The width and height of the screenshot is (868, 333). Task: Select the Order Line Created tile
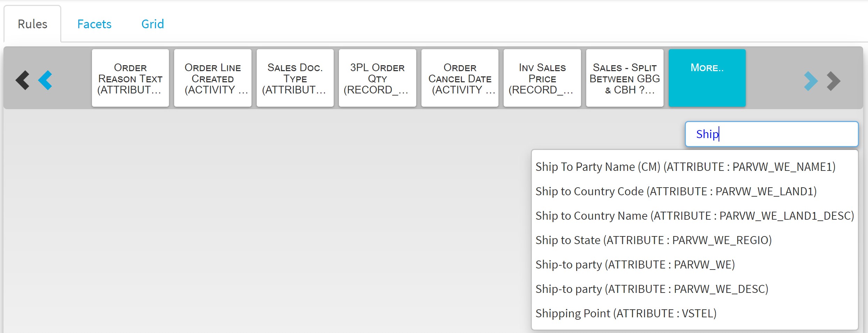213,78
